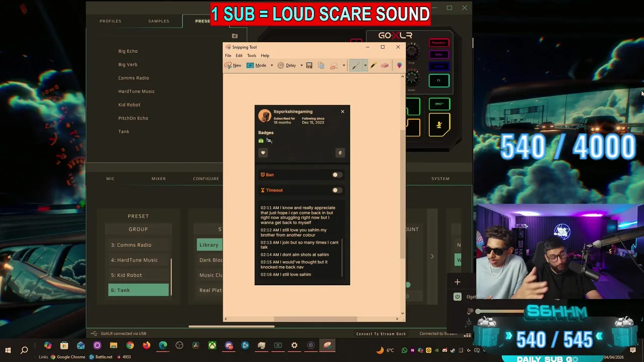Screen dimensions: 644x362
Task: Open the Help menu in Snipping Tool
Action: (x=265, y=55)
